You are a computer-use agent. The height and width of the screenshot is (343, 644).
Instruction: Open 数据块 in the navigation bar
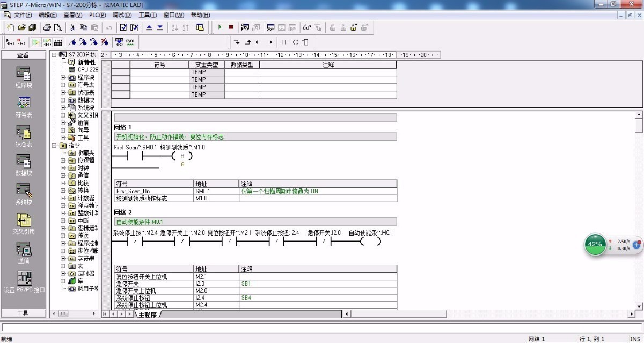tap(23, 165)
